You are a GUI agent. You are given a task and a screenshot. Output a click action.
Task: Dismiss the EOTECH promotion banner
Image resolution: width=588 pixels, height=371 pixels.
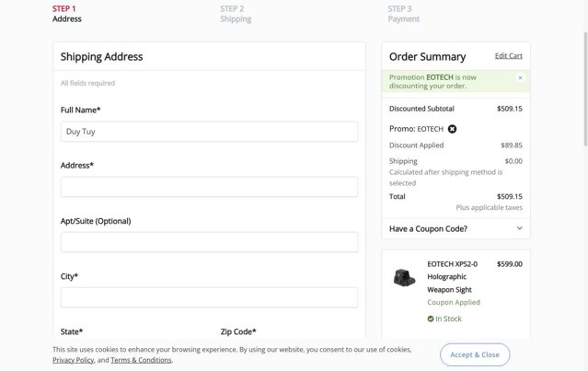point(520,78)
